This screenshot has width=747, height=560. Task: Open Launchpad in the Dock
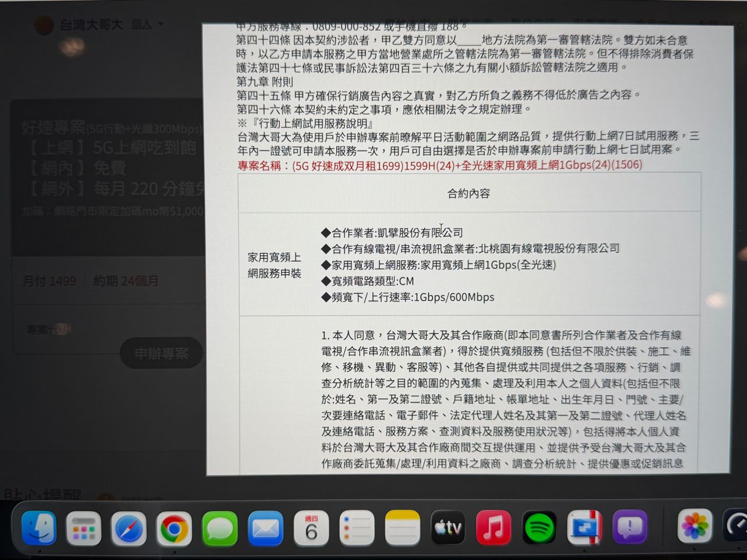pyautogui.click(x=84, y=528)
